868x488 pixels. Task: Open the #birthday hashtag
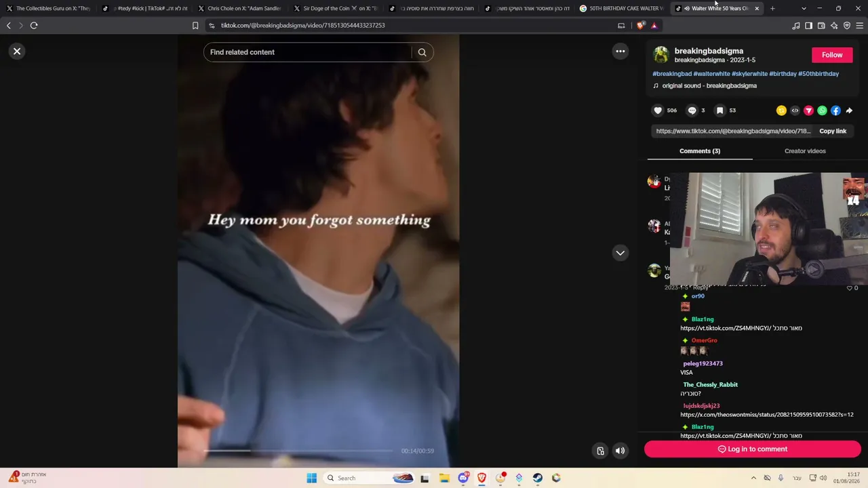[x=783, y=74]
